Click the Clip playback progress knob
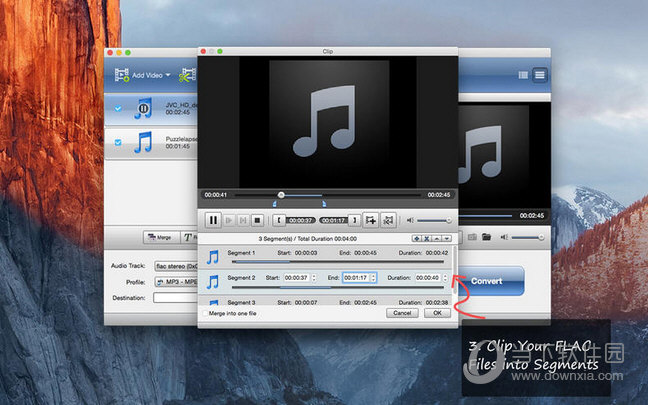This screenshot has height=405, width=648. click(281, 195)
